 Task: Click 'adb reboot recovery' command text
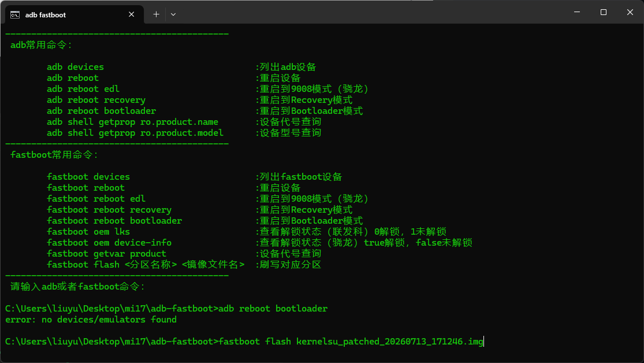(x=96, y=100)
